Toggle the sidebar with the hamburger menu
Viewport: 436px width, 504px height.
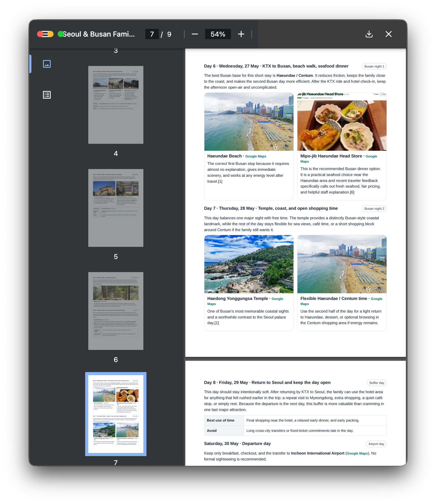45,34
